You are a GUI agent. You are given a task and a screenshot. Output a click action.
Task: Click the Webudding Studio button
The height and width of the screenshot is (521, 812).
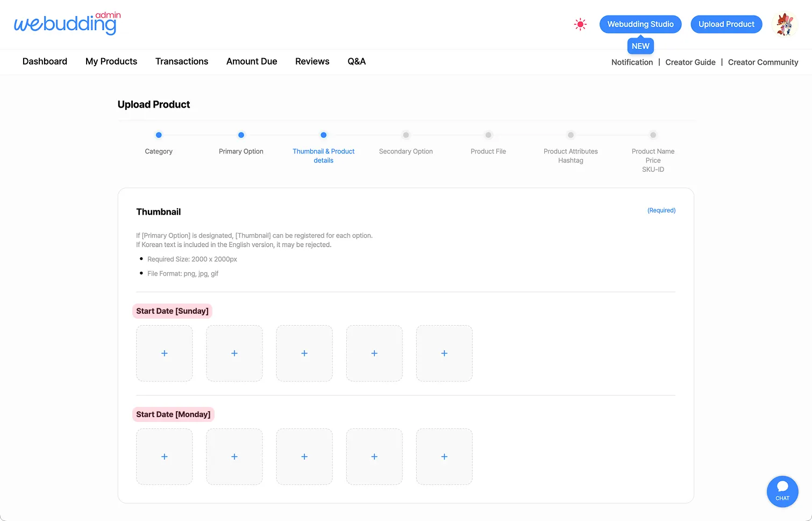tap(640, 24)
